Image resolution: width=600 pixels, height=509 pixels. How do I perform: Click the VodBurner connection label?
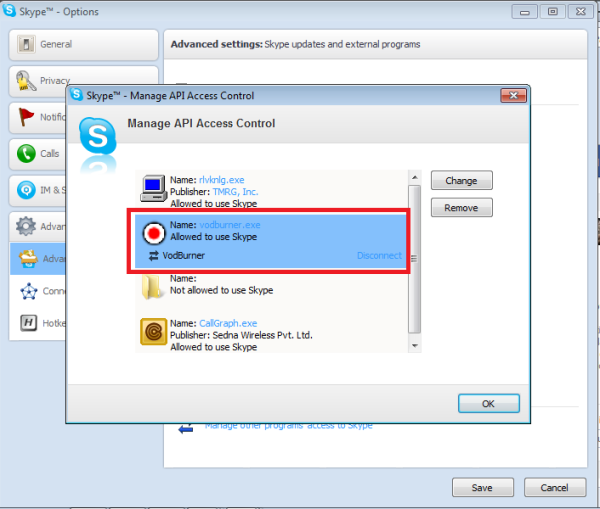[x=184, y=256]
